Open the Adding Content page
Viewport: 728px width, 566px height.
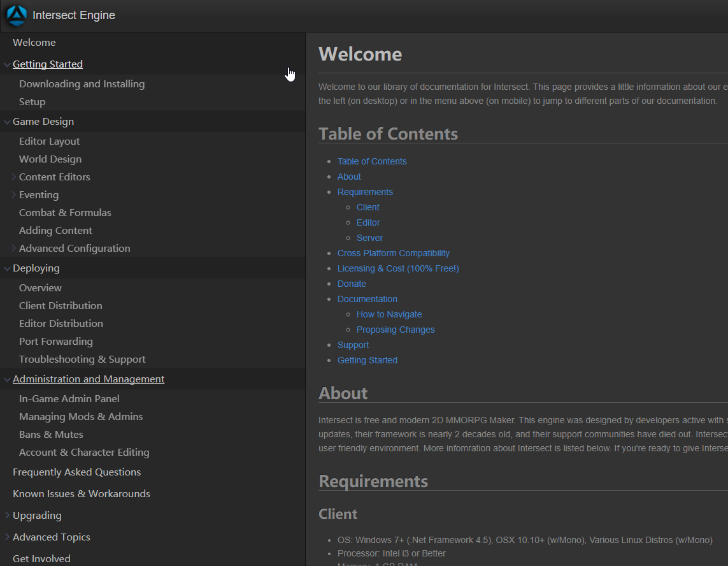55,231
